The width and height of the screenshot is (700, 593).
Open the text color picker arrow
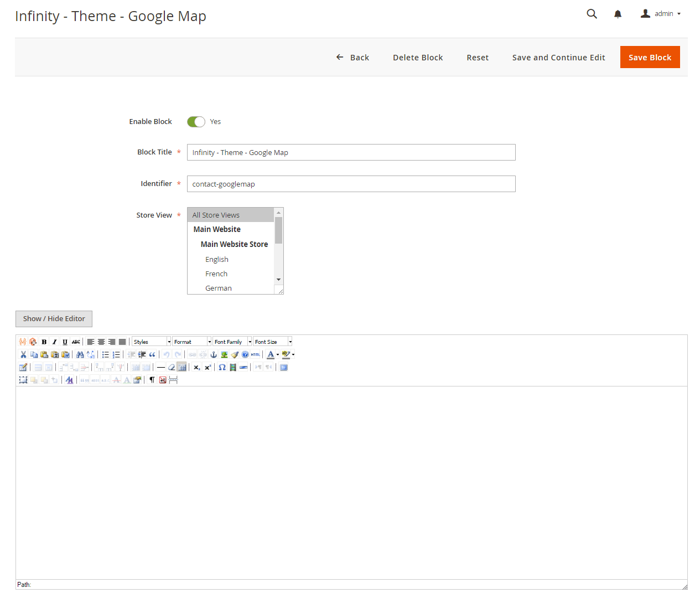278,354
